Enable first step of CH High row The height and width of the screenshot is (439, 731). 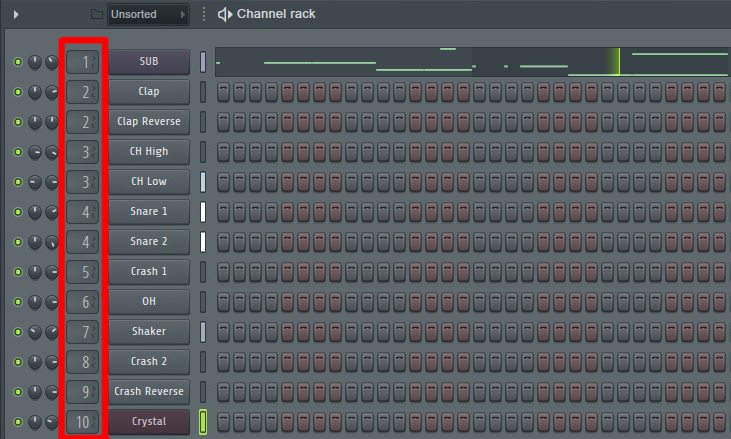[223, 152]
